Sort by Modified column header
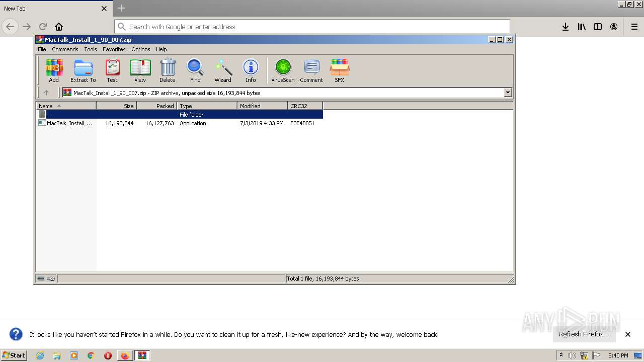 tap(262, 106)
